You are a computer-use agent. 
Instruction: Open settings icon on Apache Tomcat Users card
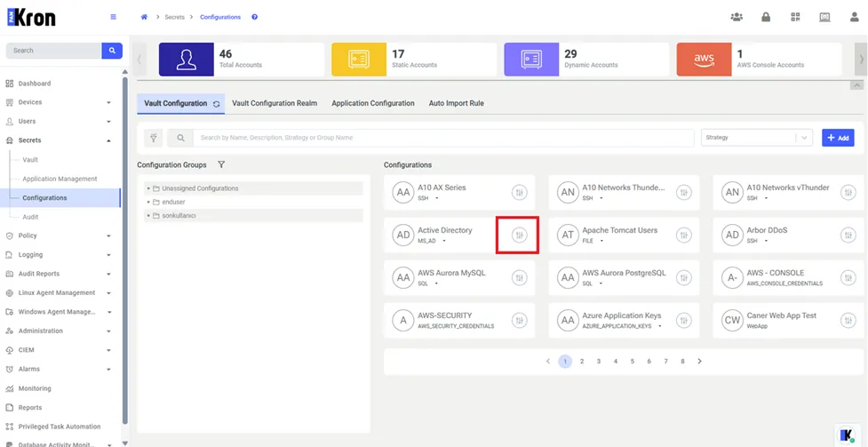click(684, 235)
